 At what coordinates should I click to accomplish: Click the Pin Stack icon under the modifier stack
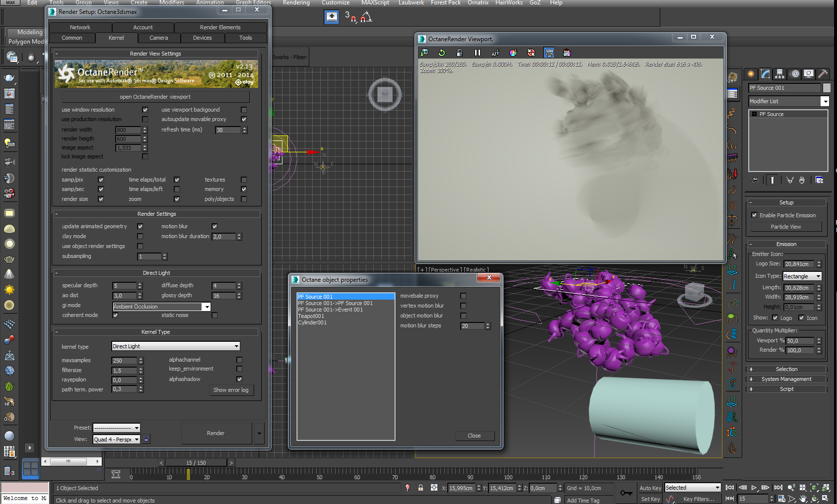coord(755,180)
